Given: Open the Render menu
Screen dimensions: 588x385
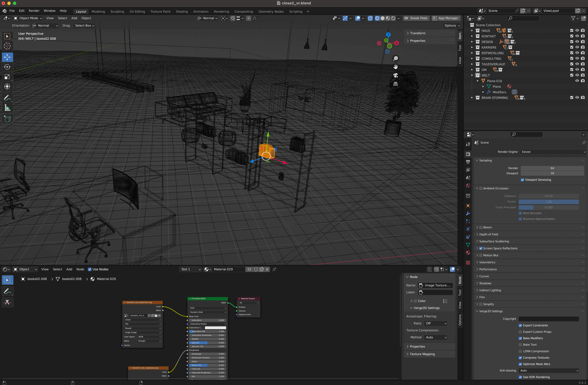Looking at the screenshot, I should [x=34, y=11].
